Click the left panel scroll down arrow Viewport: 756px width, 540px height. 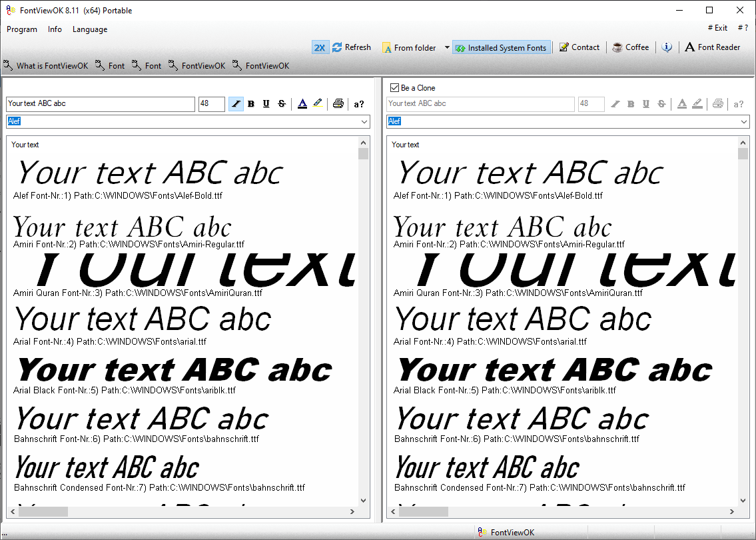pos(364,501)
